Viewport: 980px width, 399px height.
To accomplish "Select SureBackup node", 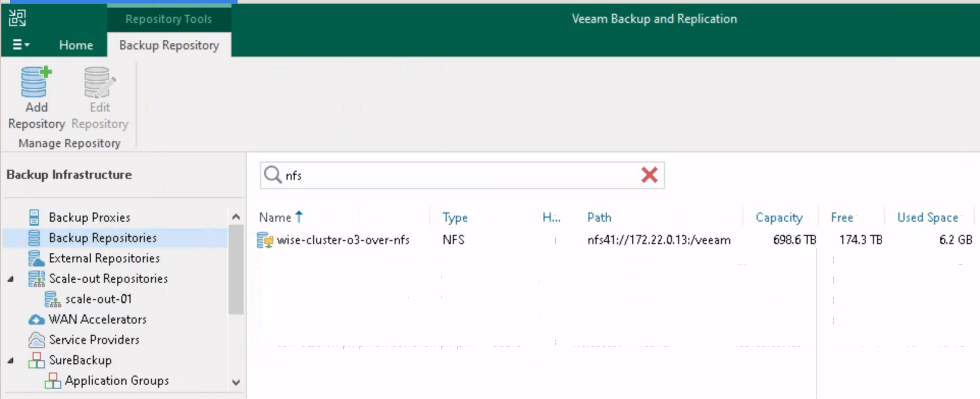I will point(80,360).
